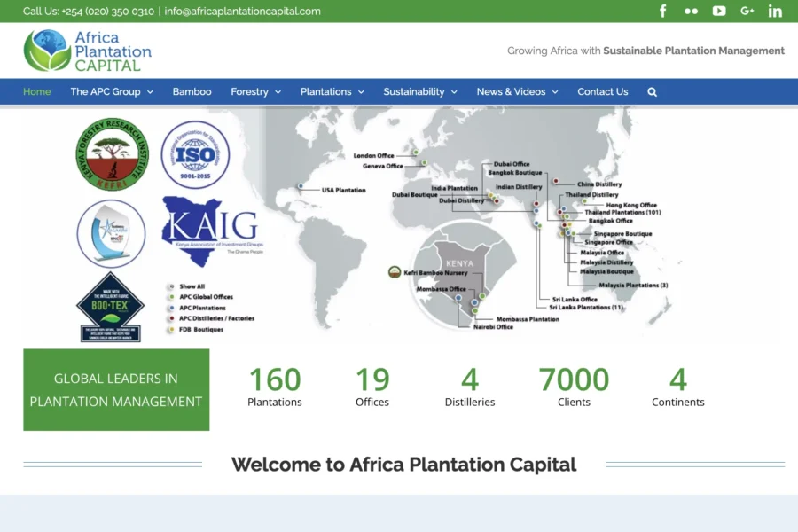Click the 160 Plantations statistic

(x=275, y=387)
